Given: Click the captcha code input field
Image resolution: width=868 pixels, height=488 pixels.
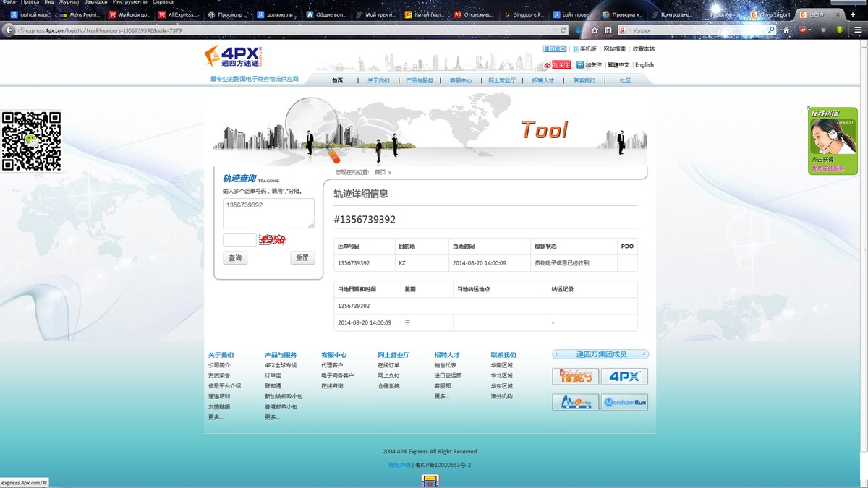Looking at the screenshot, I should tap(239, 240).
